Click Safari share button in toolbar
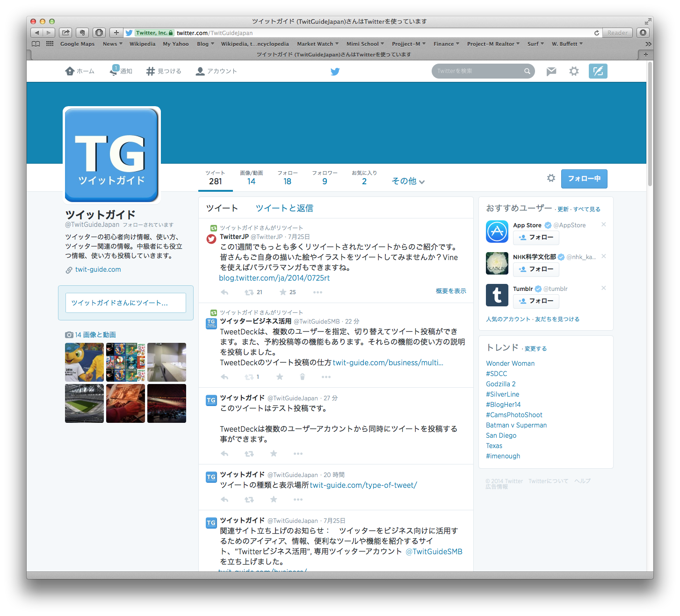Viewport: 680px width, 616px height. [x=66, y=33]
